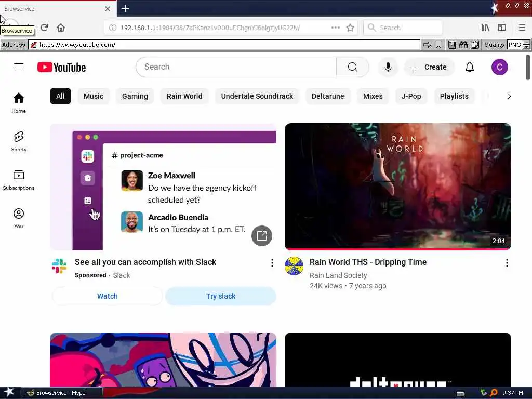
Task: Toggle the Firefox sidebar icon
Action: [x=502, y=28]
